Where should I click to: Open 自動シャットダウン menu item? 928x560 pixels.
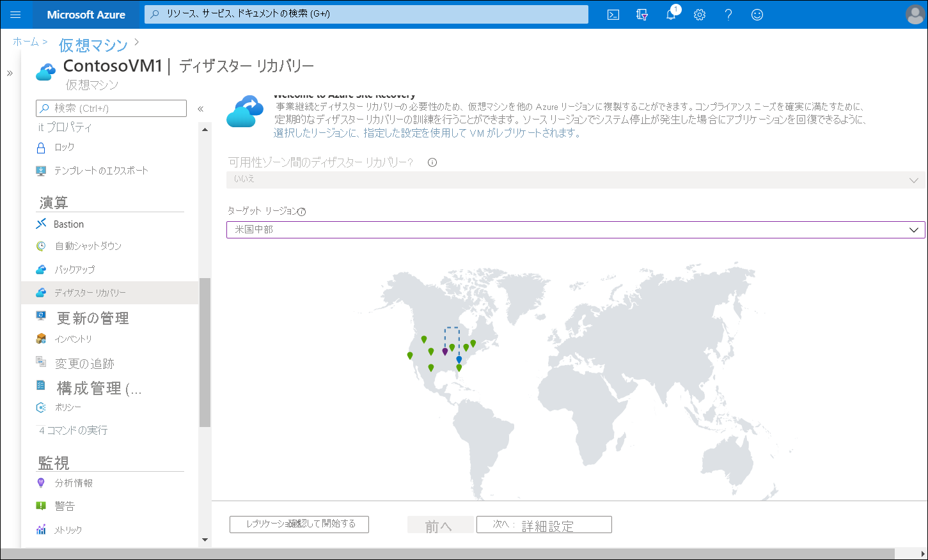click(x=88, y=246)
